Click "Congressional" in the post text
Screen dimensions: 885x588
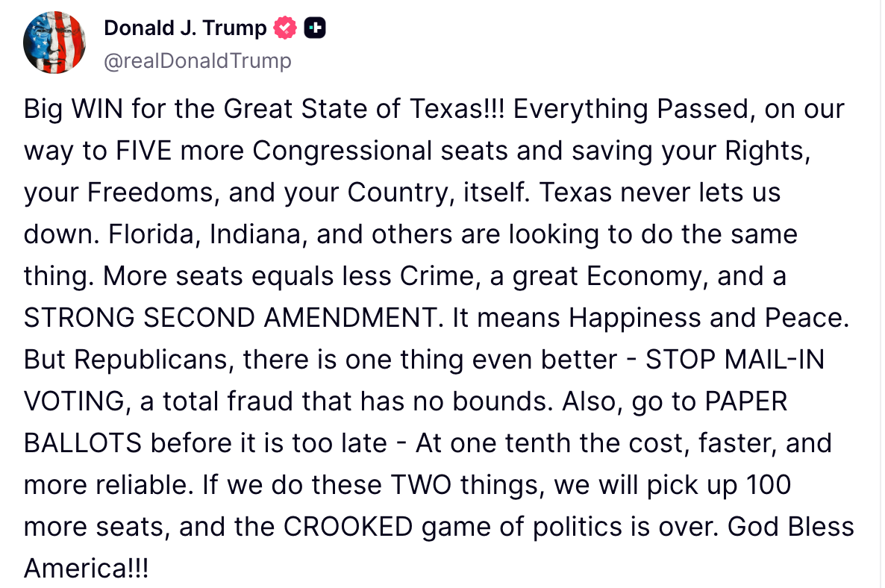[x=342, y=151]
